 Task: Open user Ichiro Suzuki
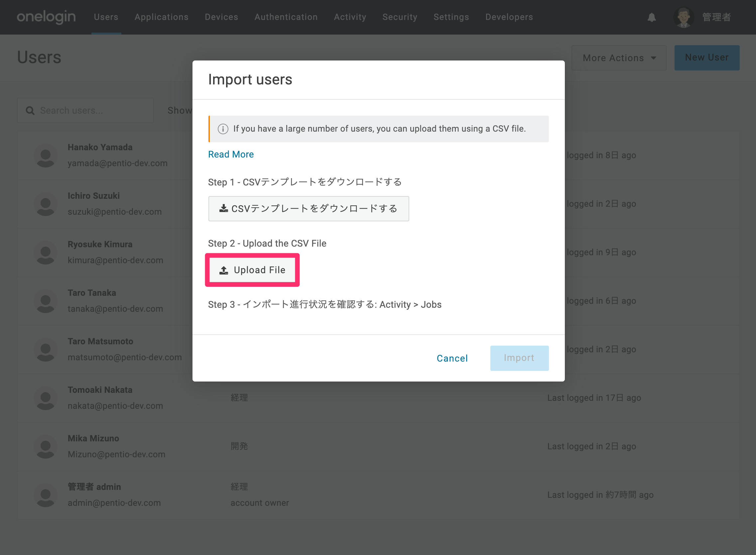click(x=94, y=195)
